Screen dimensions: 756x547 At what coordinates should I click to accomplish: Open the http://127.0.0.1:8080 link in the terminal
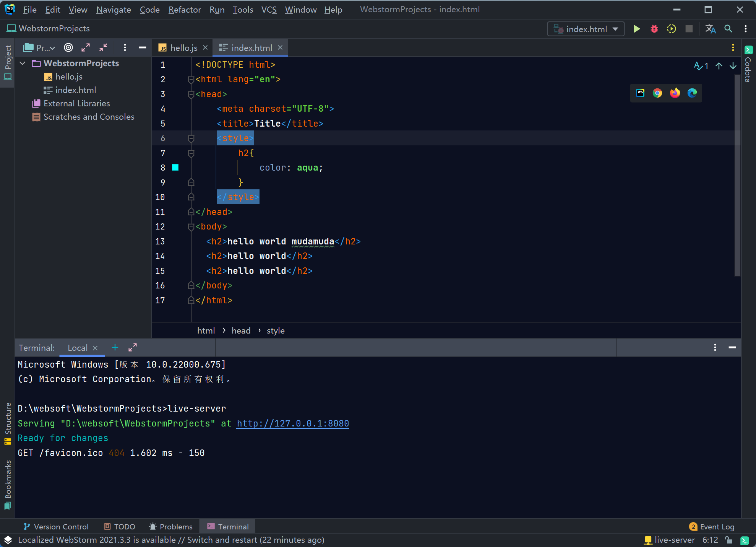point(292,423)
